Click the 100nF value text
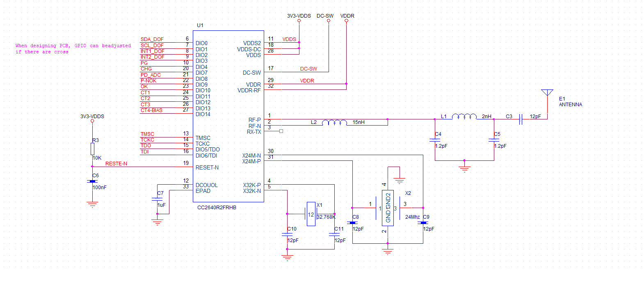The height and width of the screenshot is (302, 644). tap(100, 188)
